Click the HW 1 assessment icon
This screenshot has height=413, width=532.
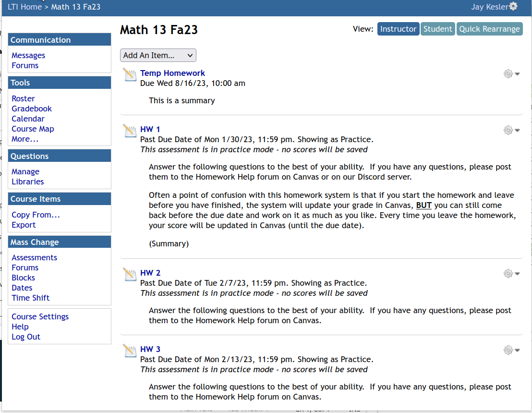[130, 131]
